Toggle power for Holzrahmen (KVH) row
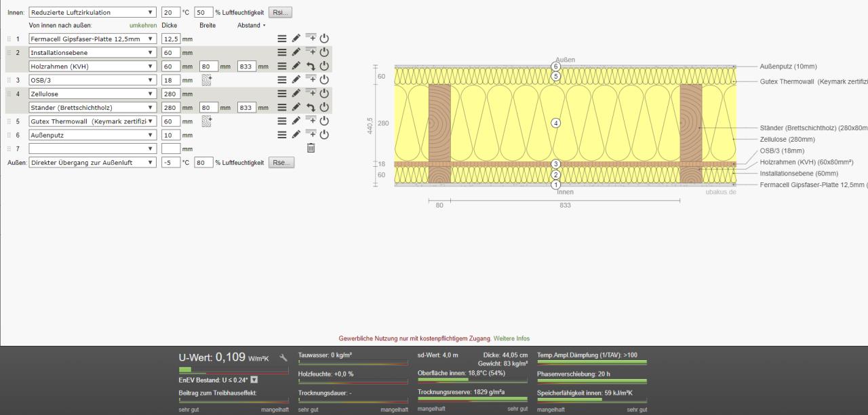 pos(324,66)
